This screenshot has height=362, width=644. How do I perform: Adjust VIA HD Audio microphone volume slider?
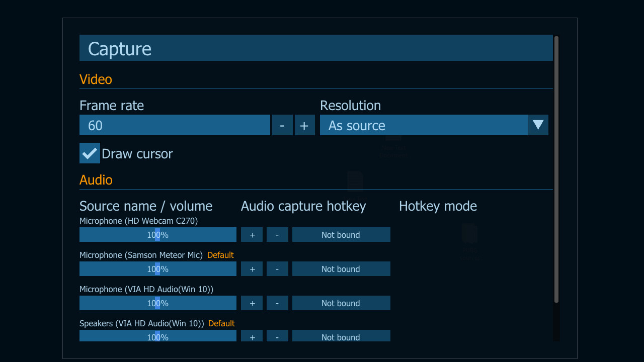click(157, 303)
